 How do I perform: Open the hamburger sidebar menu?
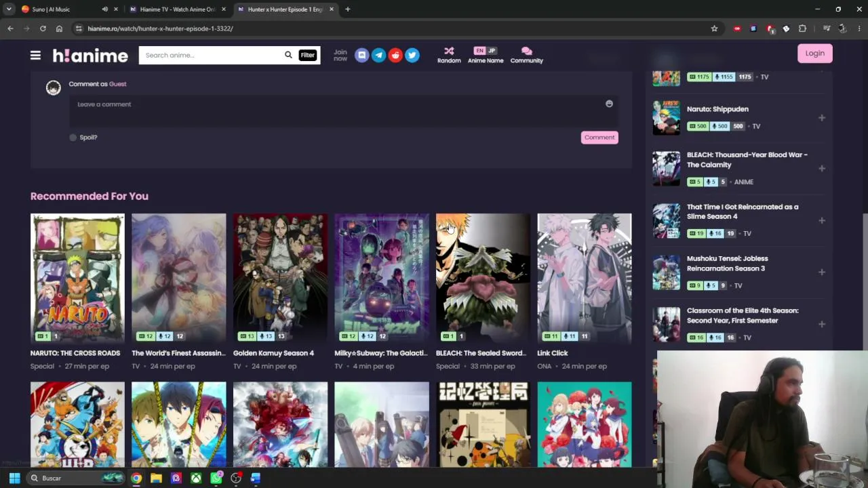click(x=35, y=56)
